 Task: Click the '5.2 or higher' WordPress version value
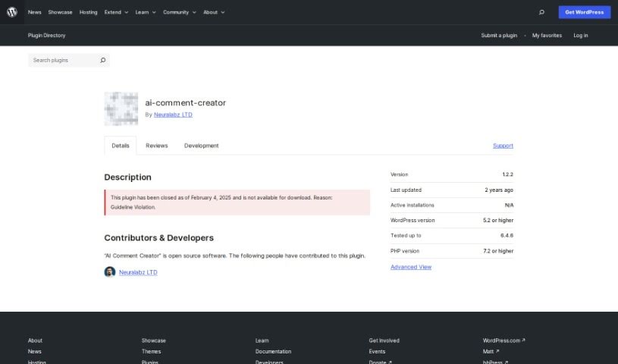(498, 221)
